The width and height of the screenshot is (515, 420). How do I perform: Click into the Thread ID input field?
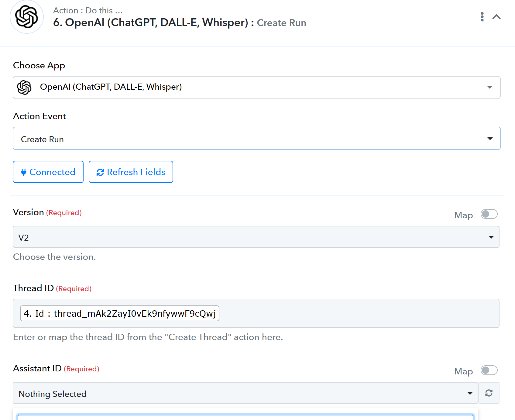pyautogui.click(x=256, y=313)
